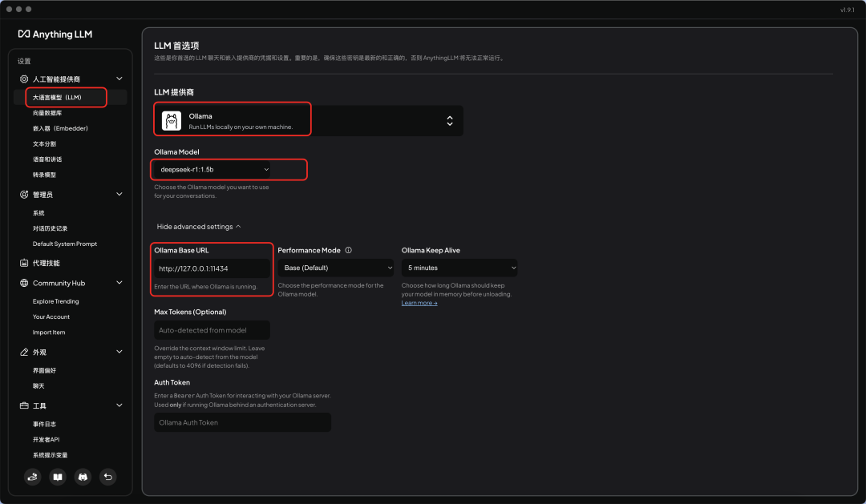Click the Max Tokens (Optional) label
The height and width of the screenshot is (504, 866).
tap(190, 312)
